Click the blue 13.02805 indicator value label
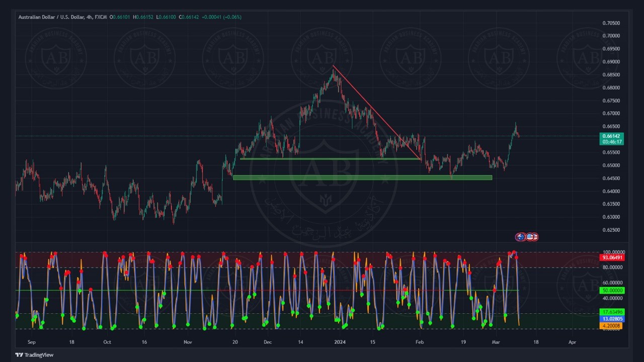Viewport: 644px width, 362px height. [x=612, y=319]
